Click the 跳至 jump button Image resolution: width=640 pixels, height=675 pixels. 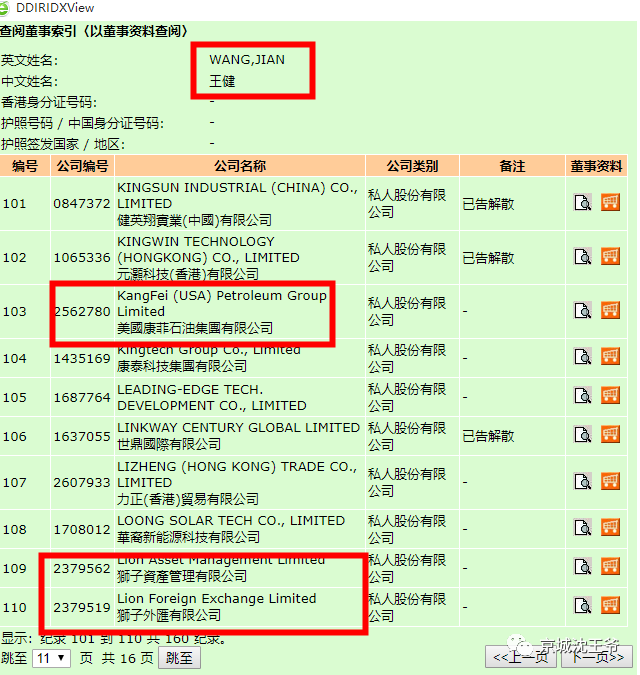tap(180, 658)
